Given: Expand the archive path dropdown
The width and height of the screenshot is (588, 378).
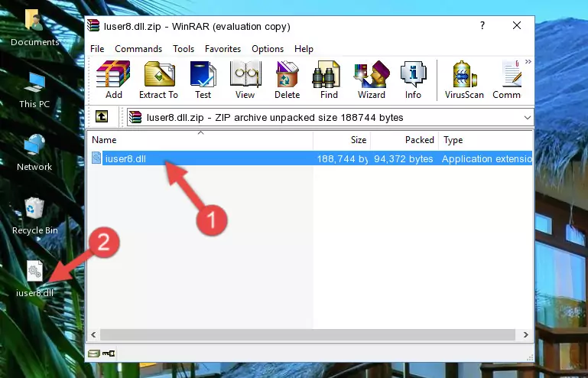Looking at the screenshot, I should pos(528,118).
